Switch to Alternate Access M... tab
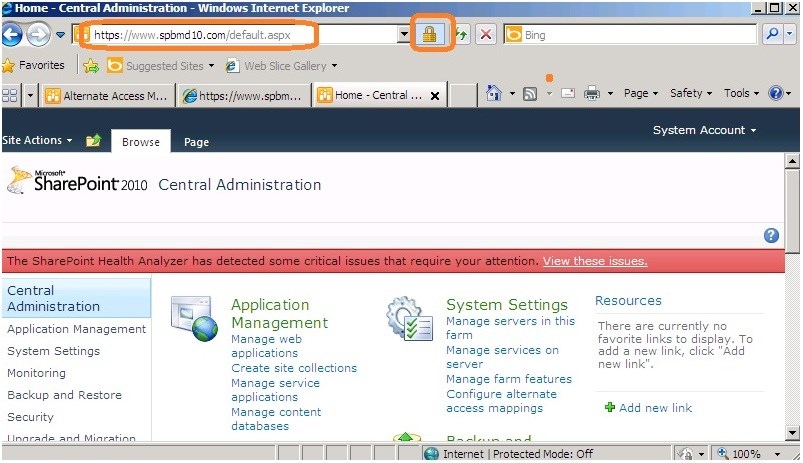This screenshot has width=803, height=463. [x=107, y=95]
